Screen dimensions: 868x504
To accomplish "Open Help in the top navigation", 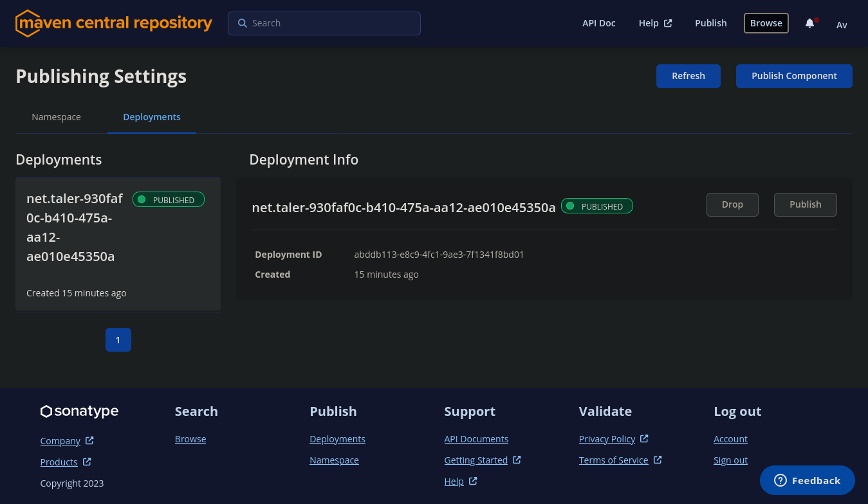I will 655,23.
